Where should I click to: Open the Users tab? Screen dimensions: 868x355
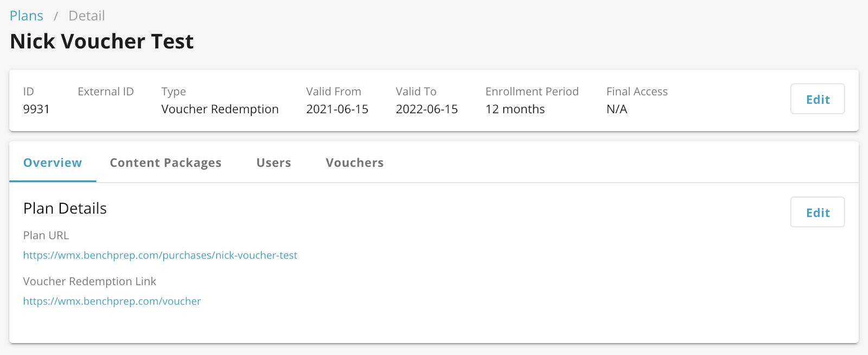[x=273, y=163]
